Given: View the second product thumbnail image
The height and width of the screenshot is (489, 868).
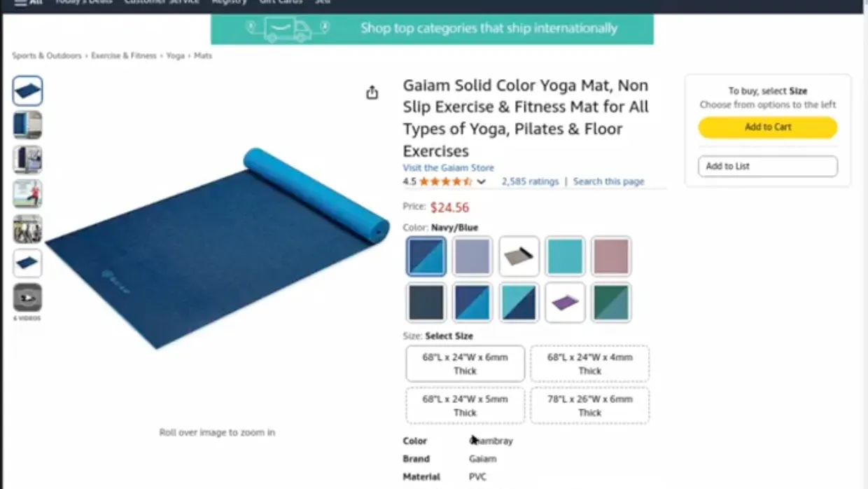Looking at the screenshot, I should tap(27, 125).
